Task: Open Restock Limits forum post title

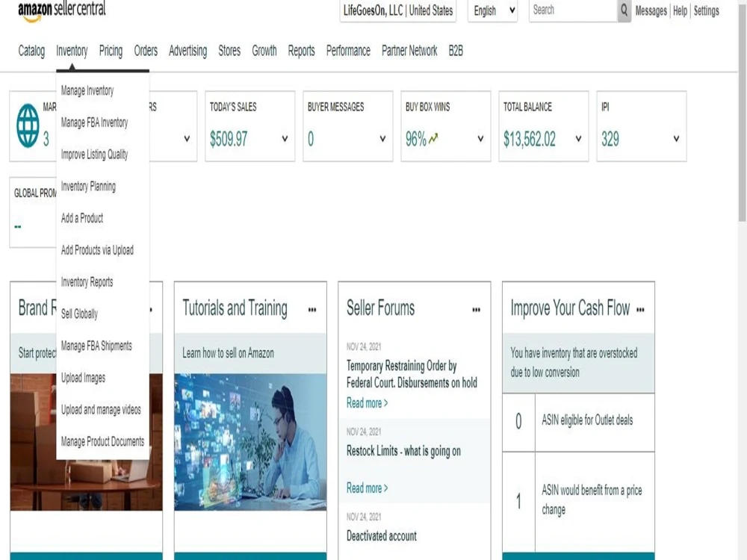Action: tap(403, 451)
